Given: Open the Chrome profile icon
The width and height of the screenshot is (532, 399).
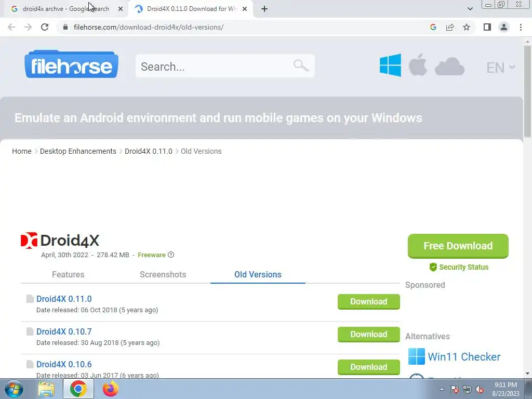Looking at the screenshot, I should [504, 27].
